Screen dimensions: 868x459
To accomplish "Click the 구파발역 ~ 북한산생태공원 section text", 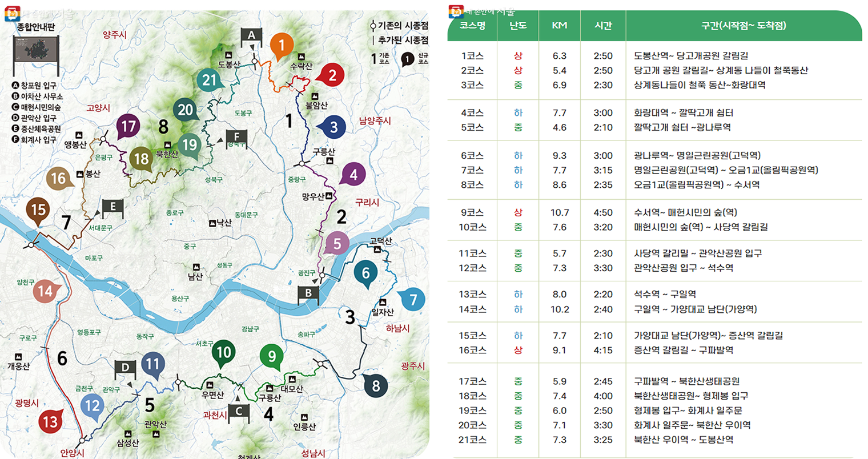I will tap(686, 381).
